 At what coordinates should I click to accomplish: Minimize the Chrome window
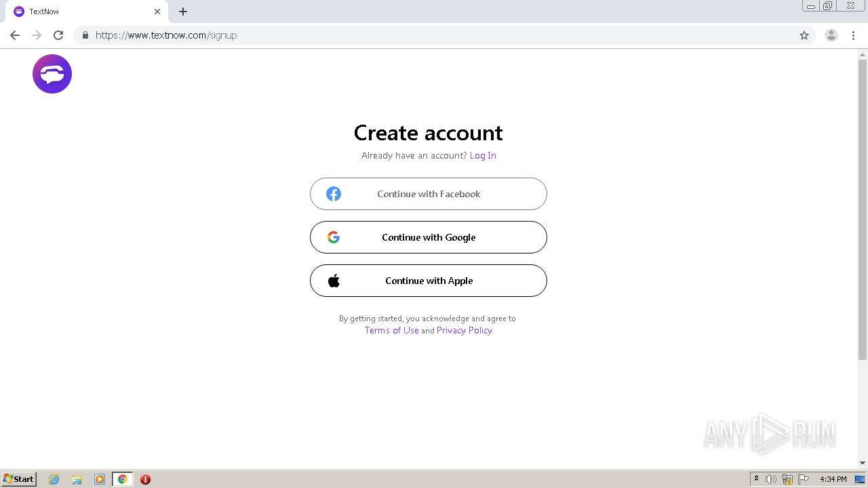pos(811,6)
